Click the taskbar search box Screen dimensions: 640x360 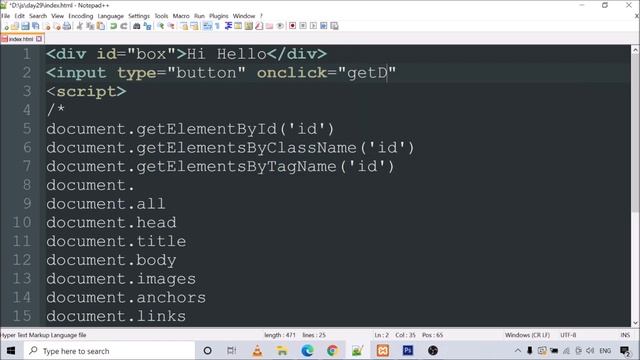[109, 351]
